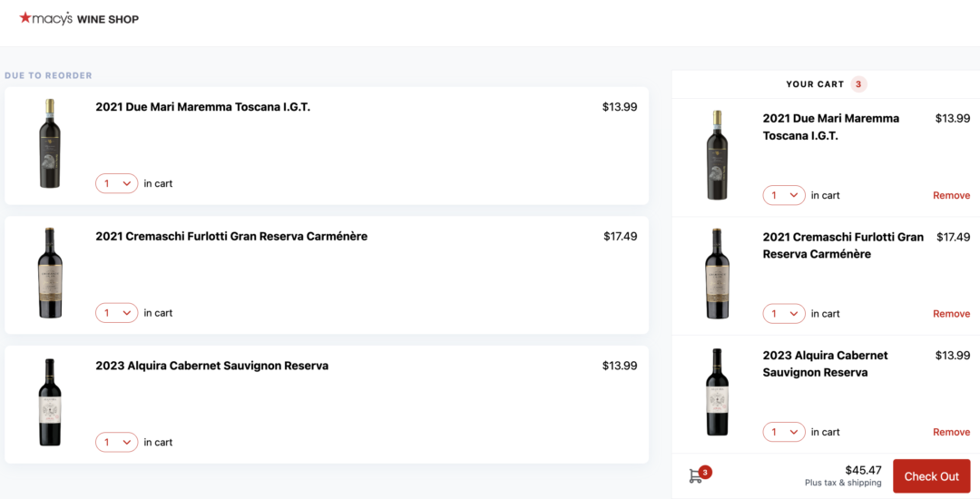Click the cart count badge beside Your Cart
This screenshot has height=499, width=980.
tap(858, 84)
